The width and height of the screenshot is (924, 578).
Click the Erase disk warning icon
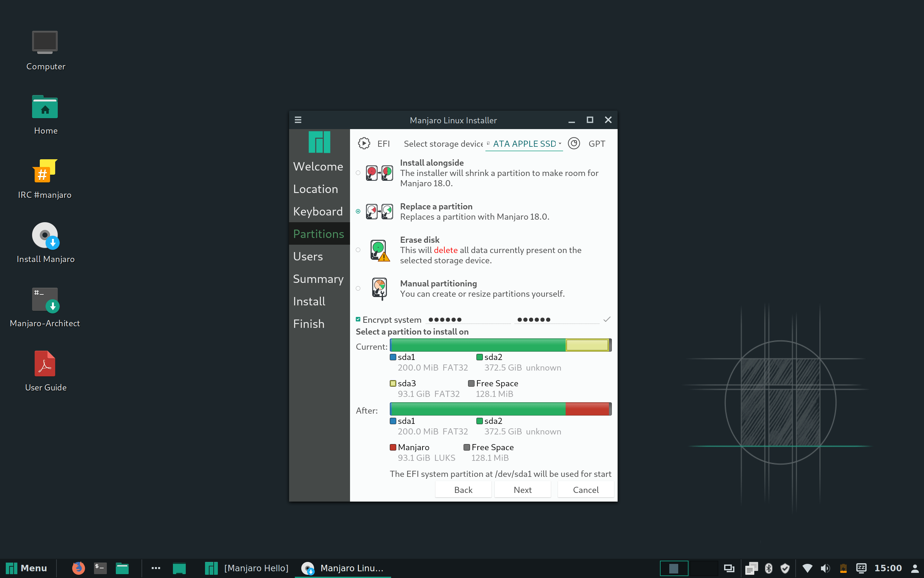(x=380, y=250)
